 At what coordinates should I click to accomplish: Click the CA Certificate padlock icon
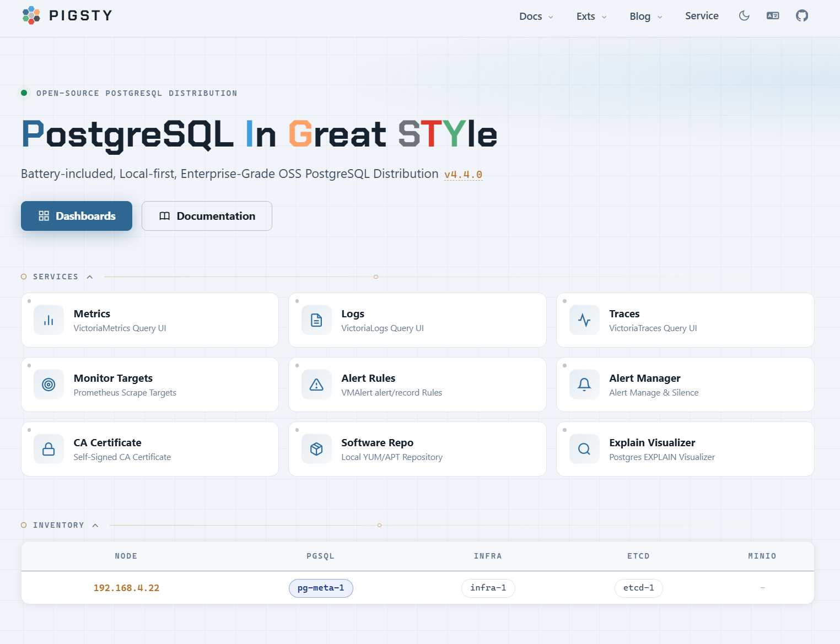click(49, 449)
